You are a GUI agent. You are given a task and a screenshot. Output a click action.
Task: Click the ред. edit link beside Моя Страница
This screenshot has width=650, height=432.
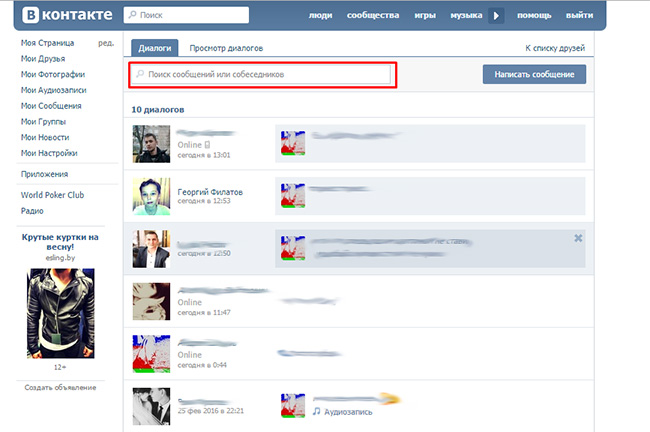point(106,43)
